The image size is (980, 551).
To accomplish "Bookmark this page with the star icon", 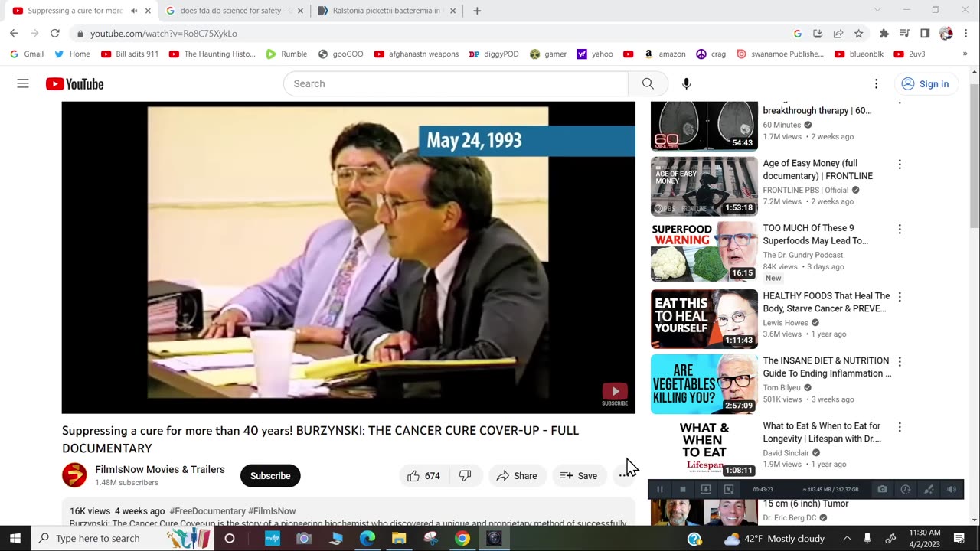I will [x=859, y=33].
